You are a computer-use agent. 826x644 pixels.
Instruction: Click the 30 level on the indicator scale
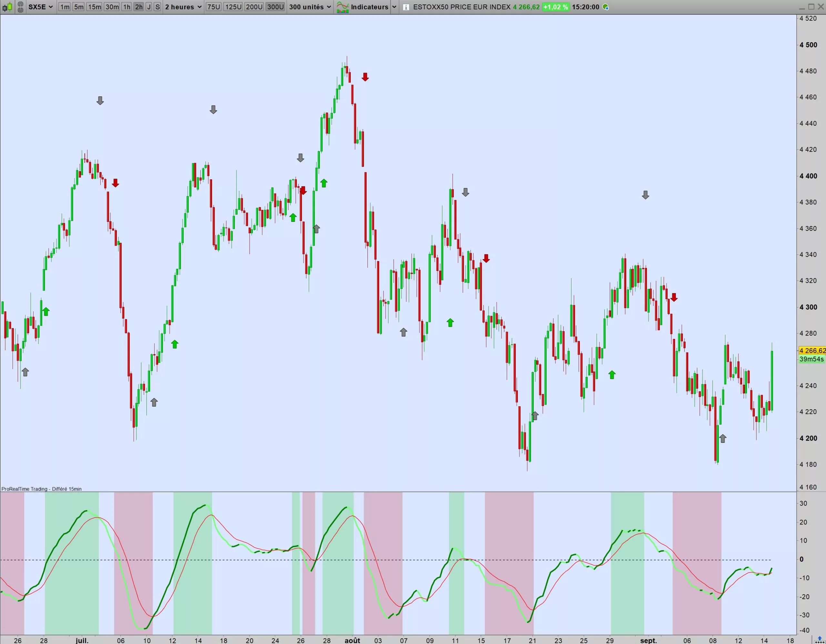click(803, 503)
